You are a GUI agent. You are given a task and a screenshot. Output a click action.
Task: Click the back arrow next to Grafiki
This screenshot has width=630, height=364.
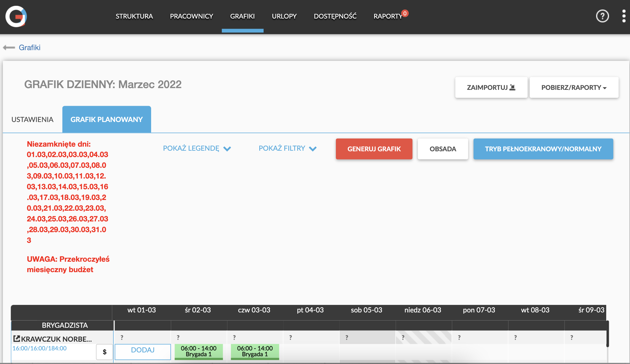point(9,48)
